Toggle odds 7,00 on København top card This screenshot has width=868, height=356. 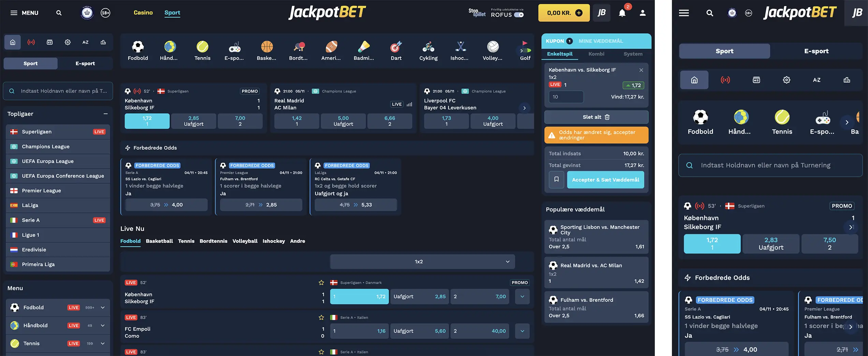240,121
